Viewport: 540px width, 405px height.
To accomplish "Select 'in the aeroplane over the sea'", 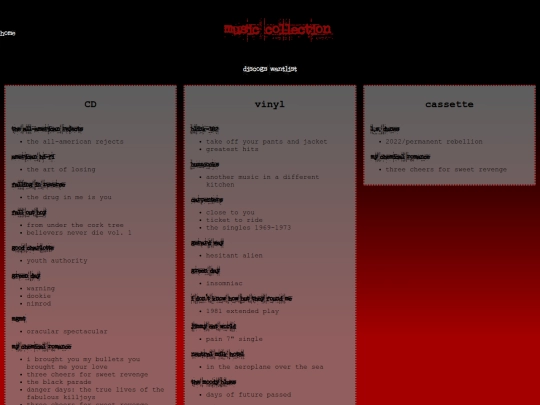I will coord(264,367).
